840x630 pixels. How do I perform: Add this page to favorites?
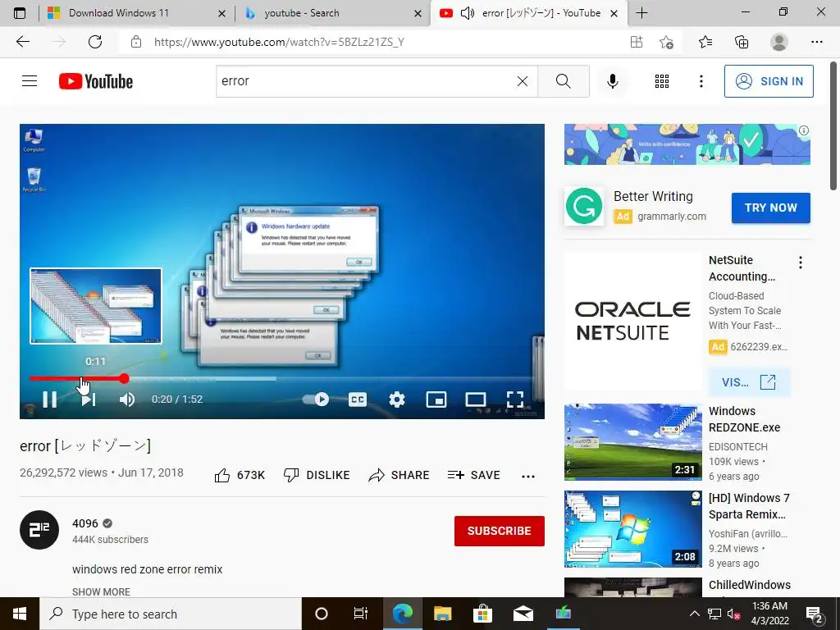coord(666,42)
